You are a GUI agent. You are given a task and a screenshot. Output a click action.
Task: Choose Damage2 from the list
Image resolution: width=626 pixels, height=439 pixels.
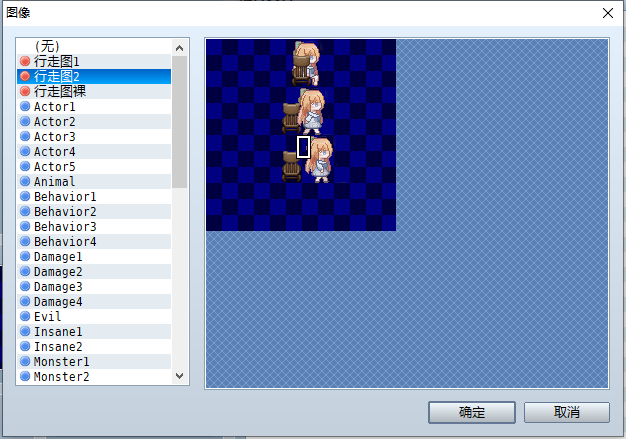click(x=94, y=271)
